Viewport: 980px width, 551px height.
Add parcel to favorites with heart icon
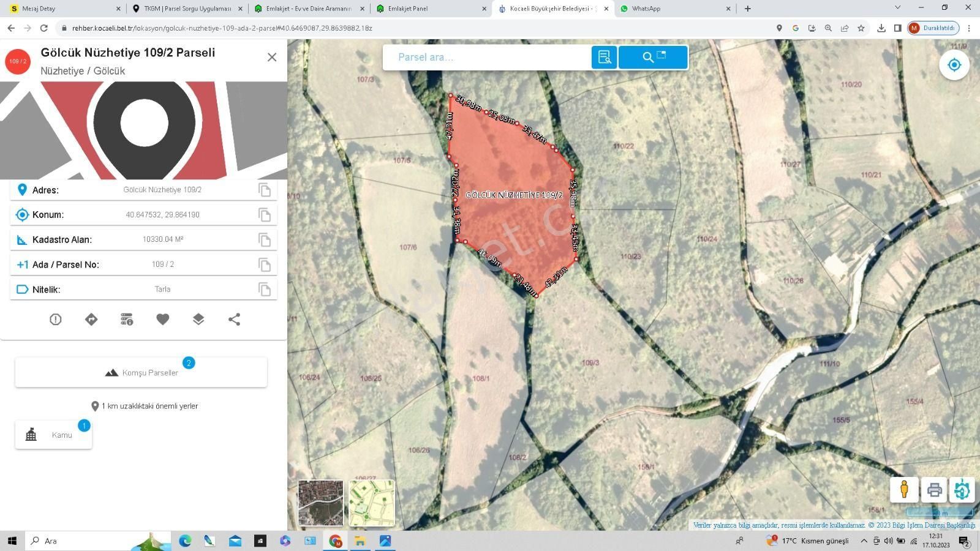162,319
